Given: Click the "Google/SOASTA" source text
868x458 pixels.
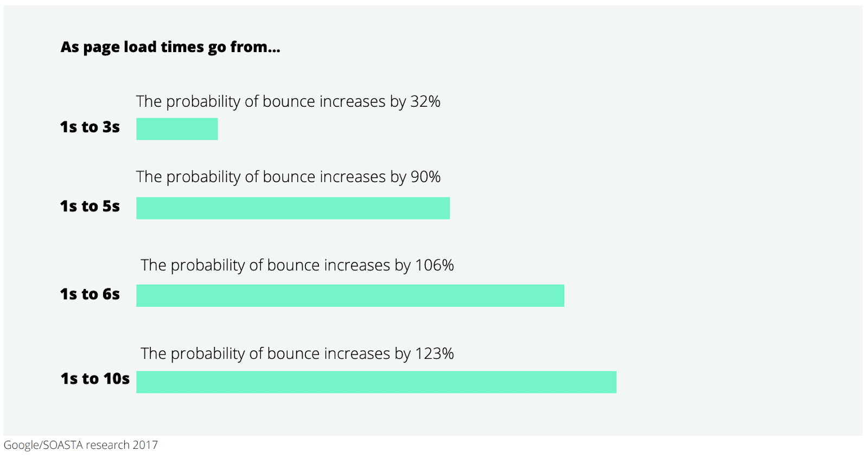Looking at the screenshot, I should point(43,445).
